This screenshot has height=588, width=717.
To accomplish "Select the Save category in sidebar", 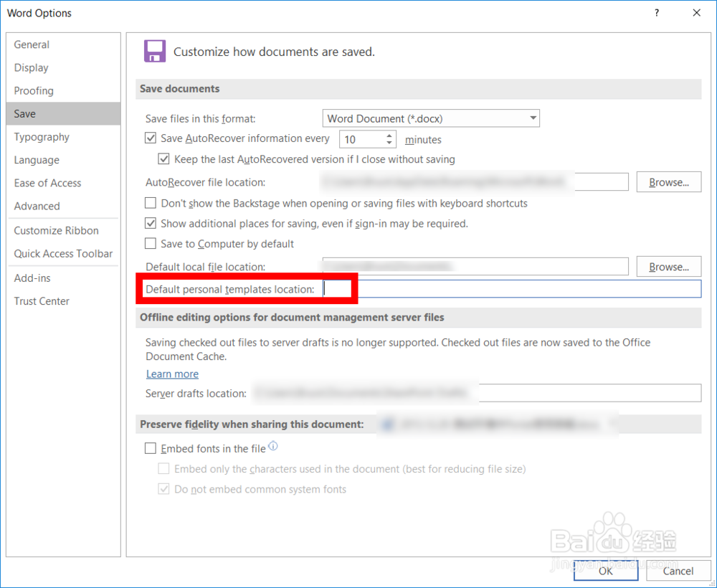I will [x=64, y=113].
